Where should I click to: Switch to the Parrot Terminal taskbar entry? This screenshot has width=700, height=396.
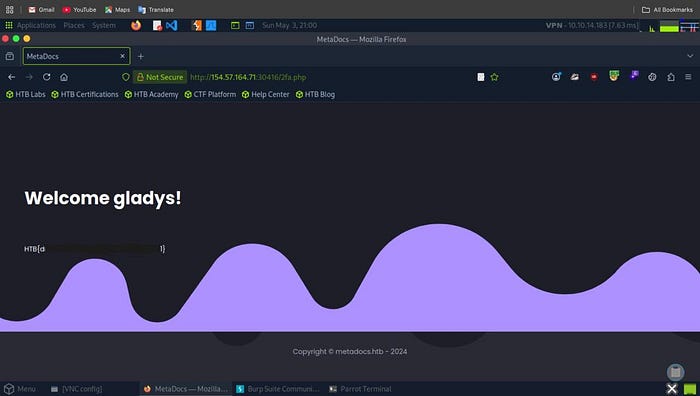pos(360,389)
